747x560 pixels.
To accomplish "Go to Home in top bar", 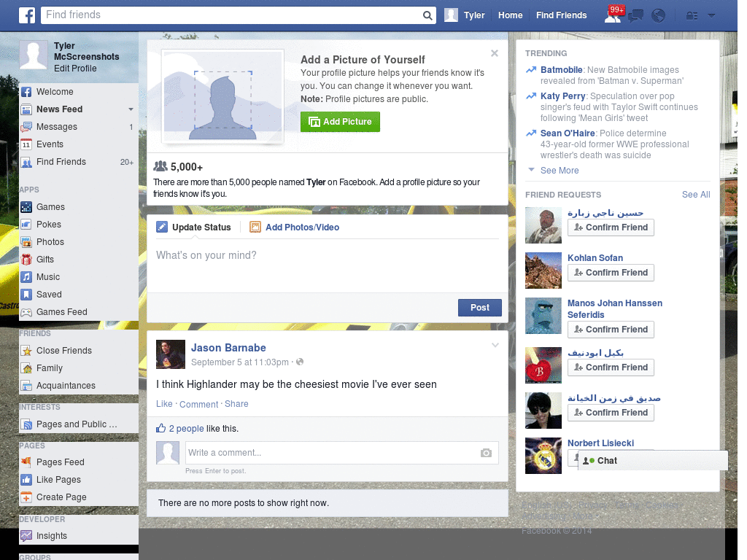I will click(510, 15).
